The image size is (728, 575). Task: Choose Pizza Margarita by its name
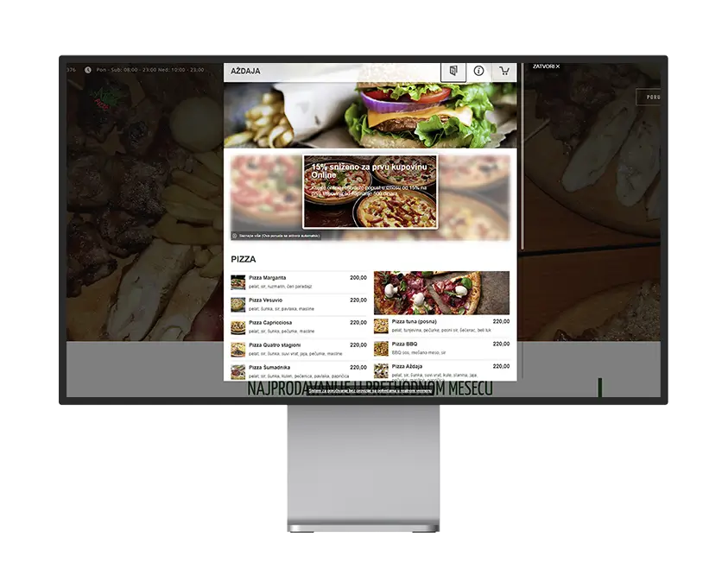(268, 277)
